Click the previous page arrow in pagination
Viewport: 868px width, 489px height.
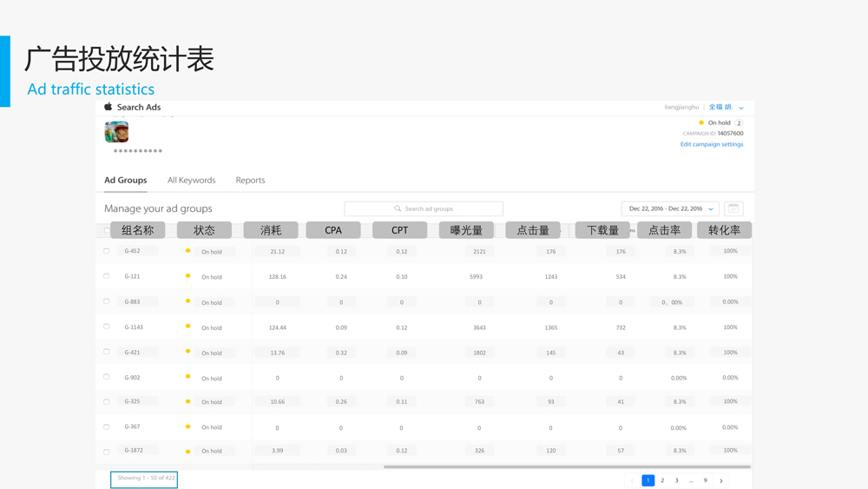point(632,480)
